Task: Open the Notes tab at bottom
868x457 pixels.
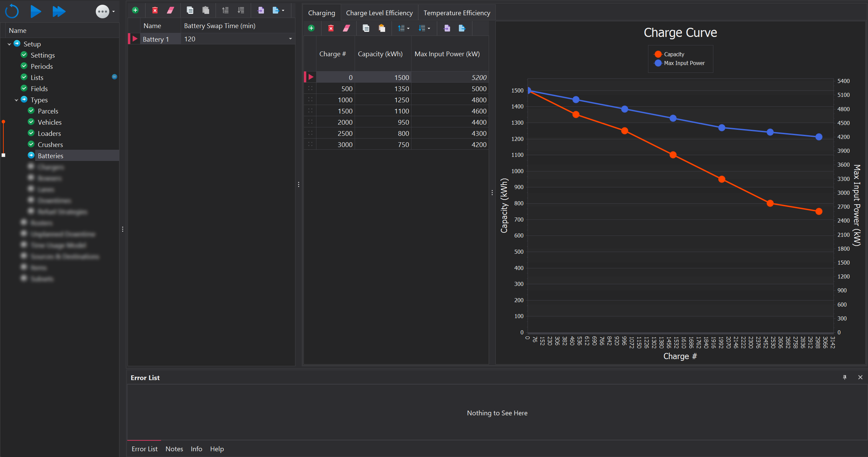Action: point(174,449)
